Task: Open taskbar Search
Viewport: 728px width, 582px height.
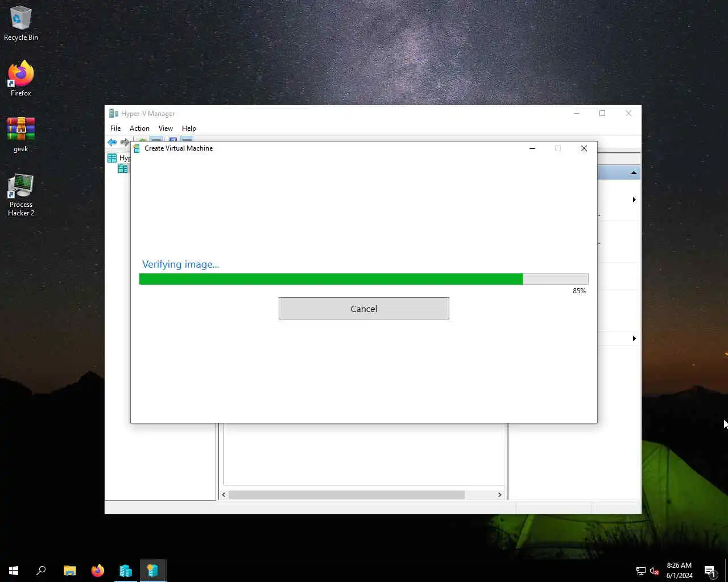Action: (41, 570)
